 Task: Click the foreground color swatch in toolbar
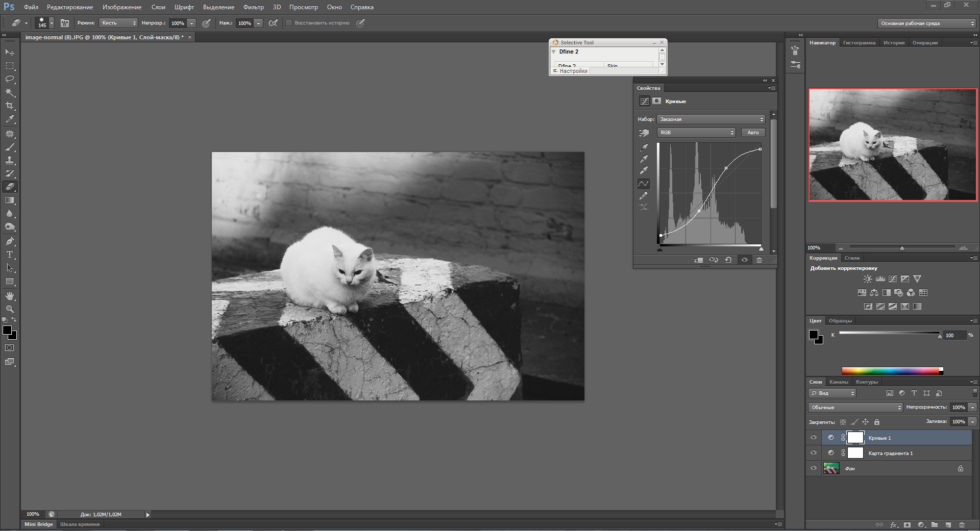tap(7, 331)
